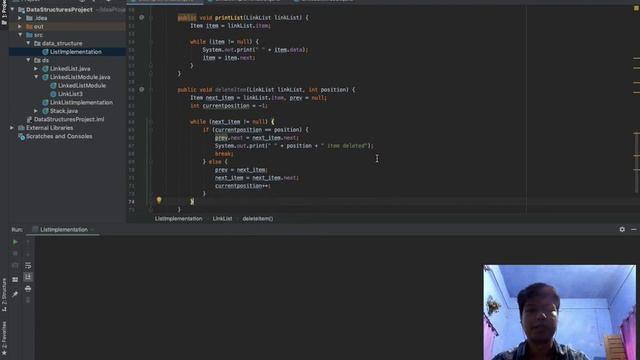Screen dimensions: 640x360
Task: Collapse the data_structure package arrow
Action: (28, 43)
